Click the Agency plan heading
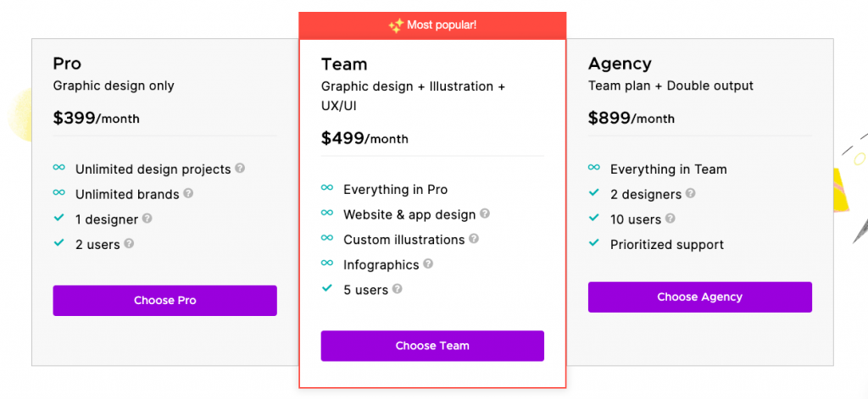The height and width of the screenshot is (399, 868). [620, 64]
